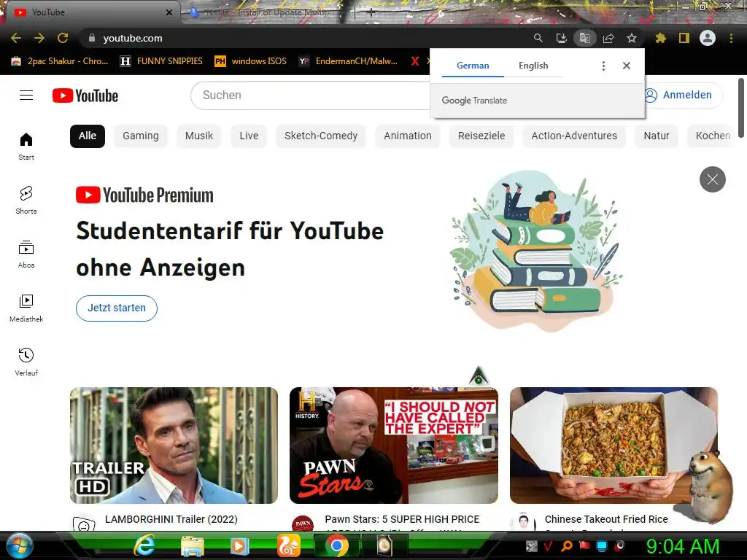This screenshot has height=560, width=747.
Task: Select the Alle filter chip
Action: point(88,136)
